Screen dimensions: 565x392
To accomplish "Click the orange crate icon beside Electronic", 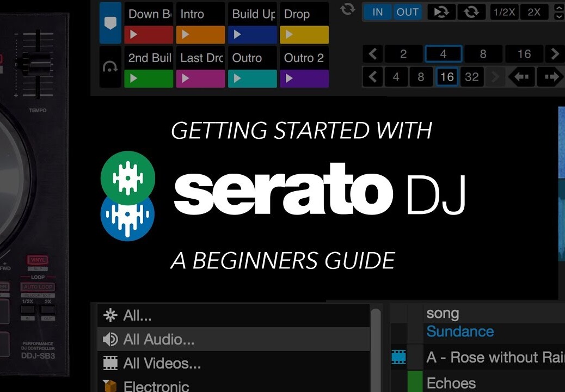I will [110, 386].
